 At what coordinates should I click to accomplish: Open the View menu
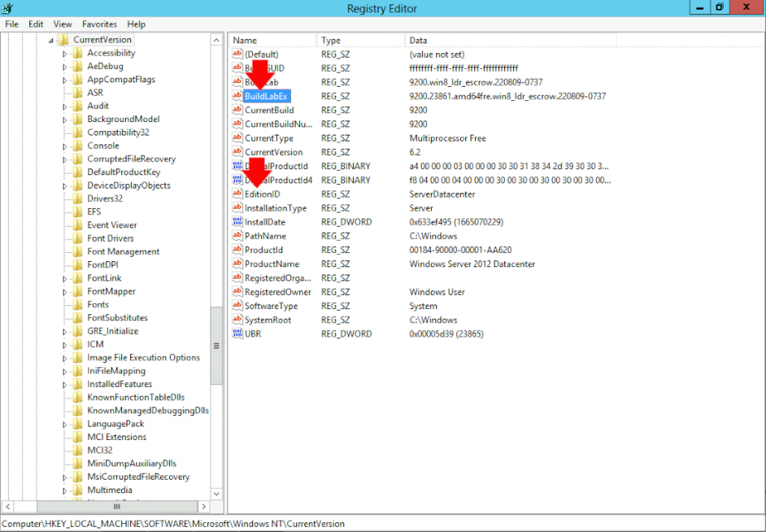tap(62, 23)
